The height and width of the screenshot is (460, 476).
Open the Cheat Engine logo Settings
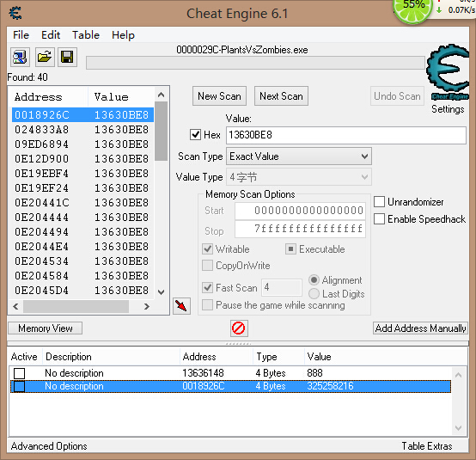pyautogui.click(x=448, y=71)
